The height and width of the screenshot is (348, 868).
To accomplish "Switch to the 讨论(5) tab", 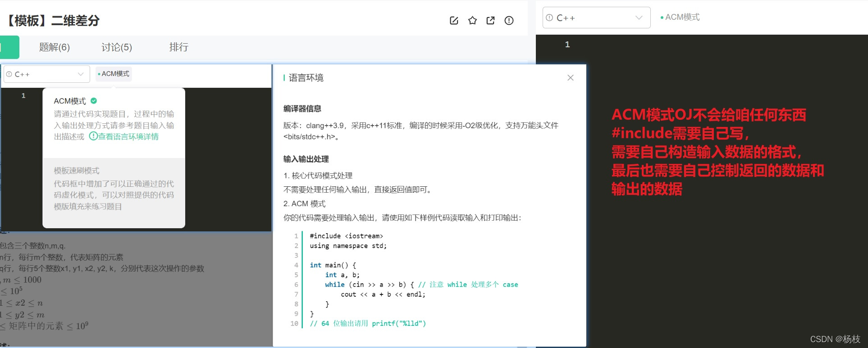I will tap(117, 47).
